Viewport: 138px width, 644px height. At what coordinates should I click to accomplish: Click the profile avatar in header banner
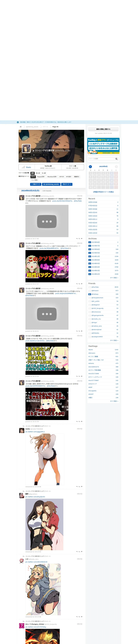[26, 149]
